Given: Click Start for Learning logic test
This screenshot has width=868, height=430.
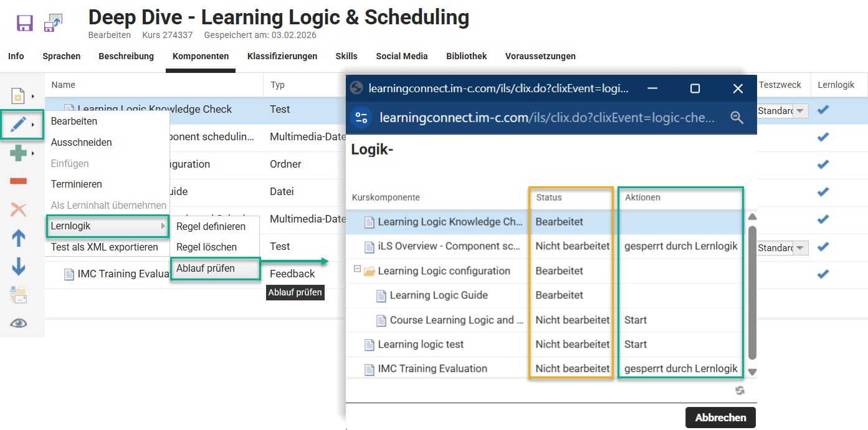Looking at the screenshot, I should pyautogui.click(x=636, y=344).
